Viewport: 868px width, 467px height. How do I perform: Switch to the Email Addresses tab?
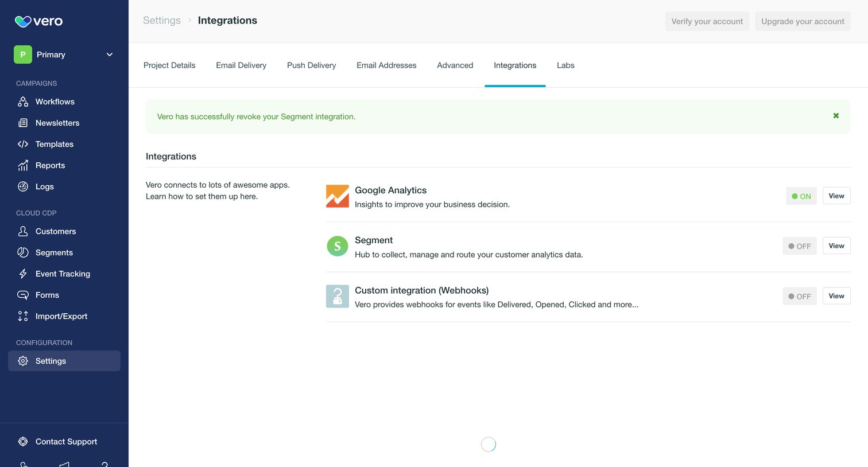pos(386,65)
